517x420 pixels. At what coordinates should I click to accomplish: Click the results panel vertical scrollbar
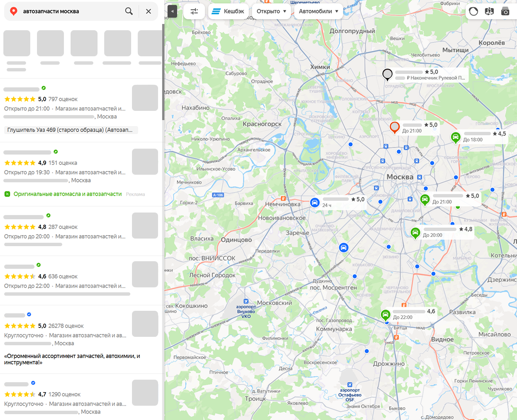[x=163, y=71]
